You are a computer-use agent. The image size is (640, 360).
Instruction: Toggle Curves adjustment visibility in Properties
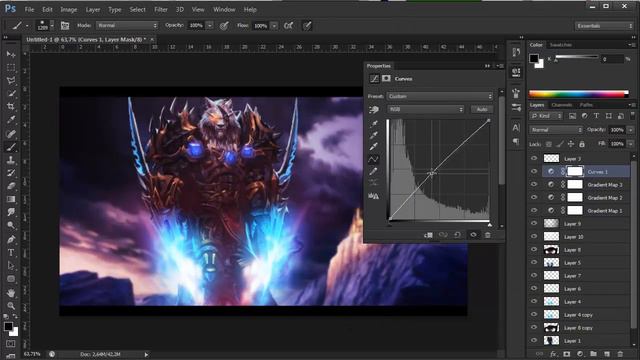[x=473, y=235]
